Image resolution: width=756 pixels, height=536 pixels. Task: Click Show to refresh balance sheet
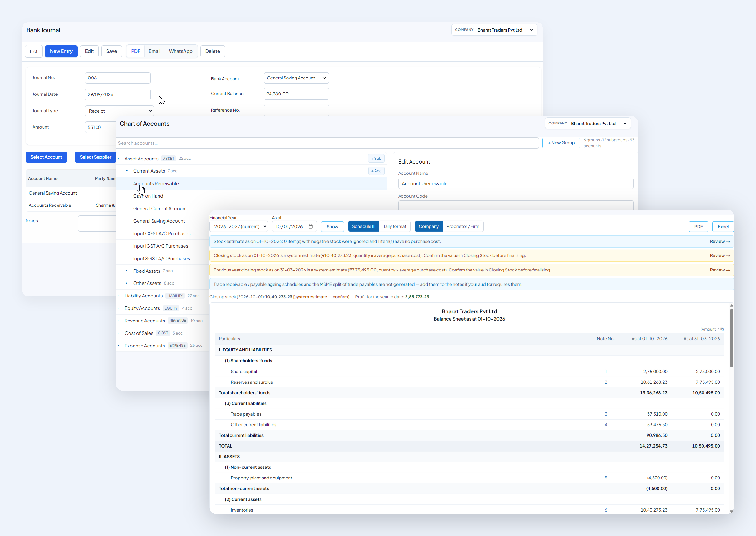pos(332,227)
